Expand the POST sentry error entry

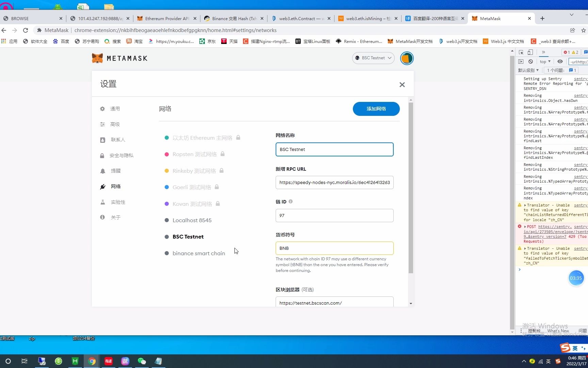pyautogui.click(x=525, y=227)
